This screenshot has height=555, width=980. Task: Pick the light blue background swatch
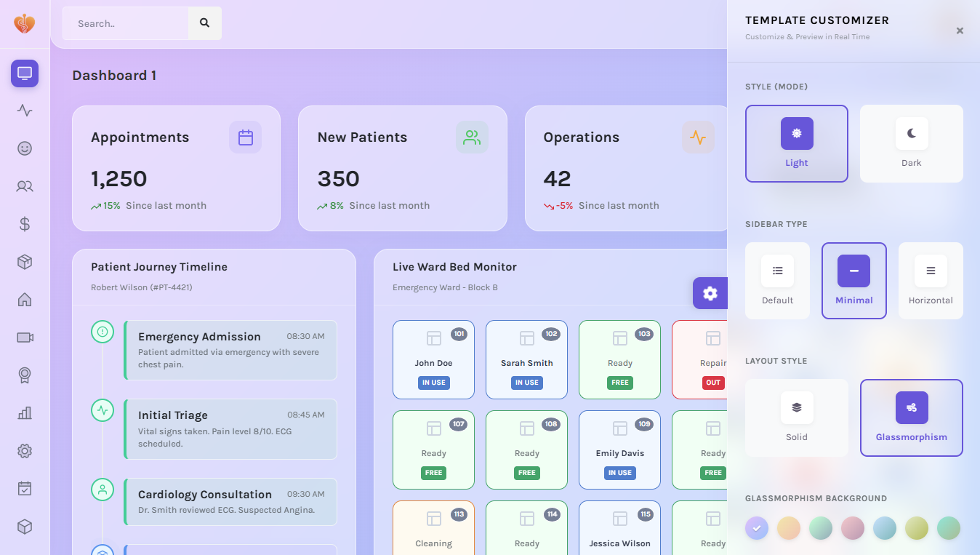[x=885, y=528]
